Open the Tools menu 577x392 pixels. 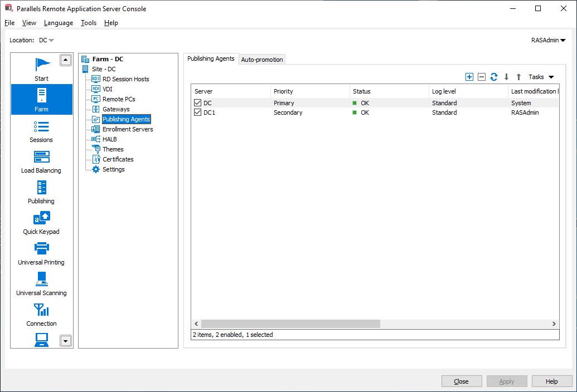(x=89, y=23)
